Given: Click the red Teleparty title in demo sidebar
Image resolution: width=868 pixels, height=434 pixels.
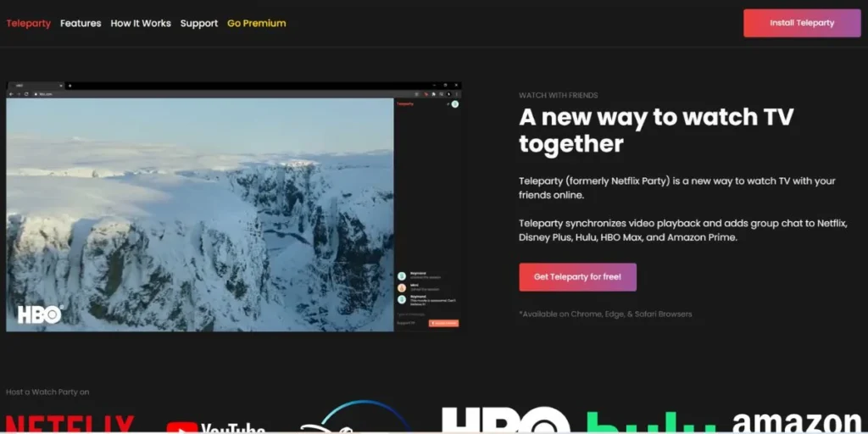Looking at the screenshot, I should pos(405,103).
